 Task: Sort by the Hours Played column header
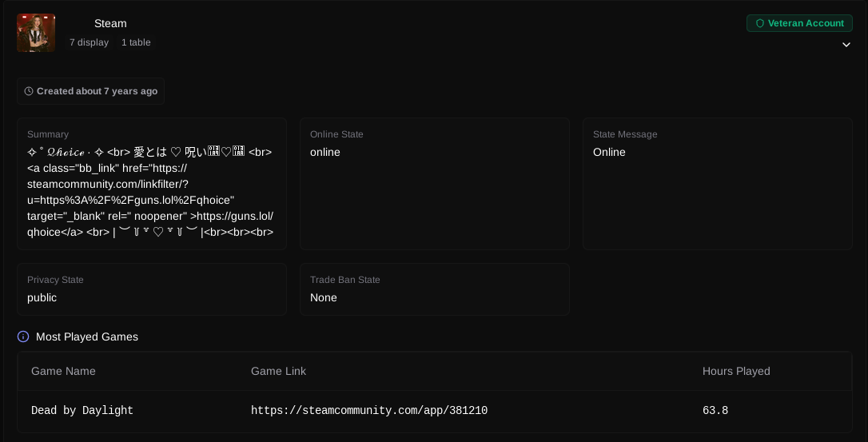click(736, 371)
